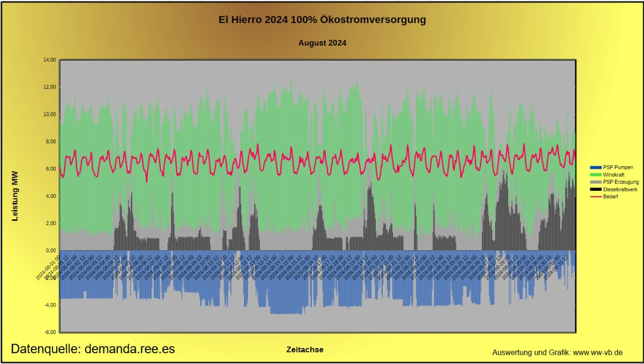
Task: Select the Dieselkraftwerk legend label
Action: pos(621,190)
